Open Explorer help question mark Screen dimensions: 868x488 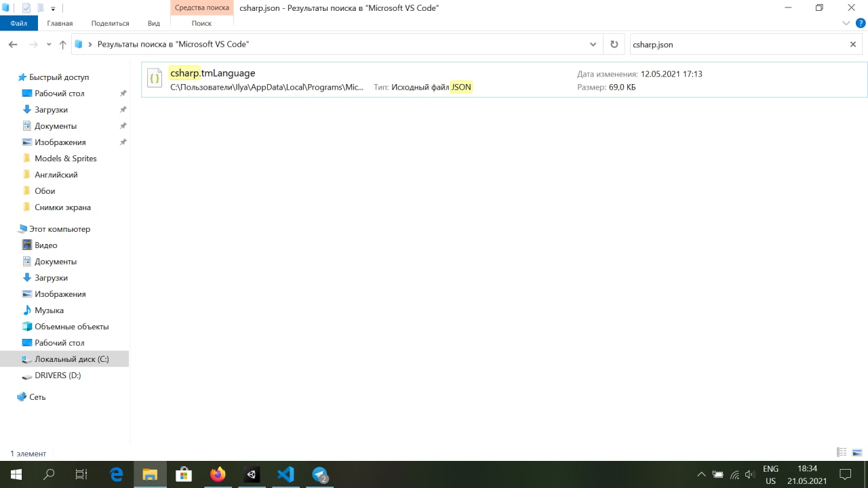pyautogui.click(x=859, y=23)
